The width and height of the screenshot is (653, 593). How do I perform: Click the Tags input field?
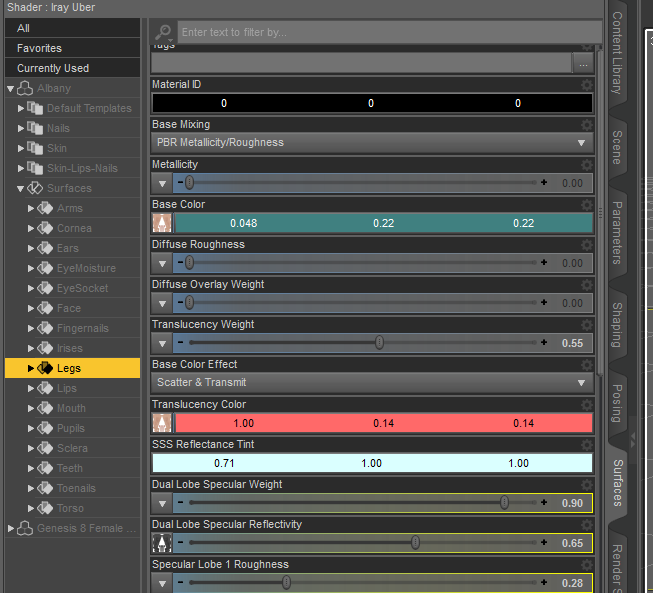[361, 63]
